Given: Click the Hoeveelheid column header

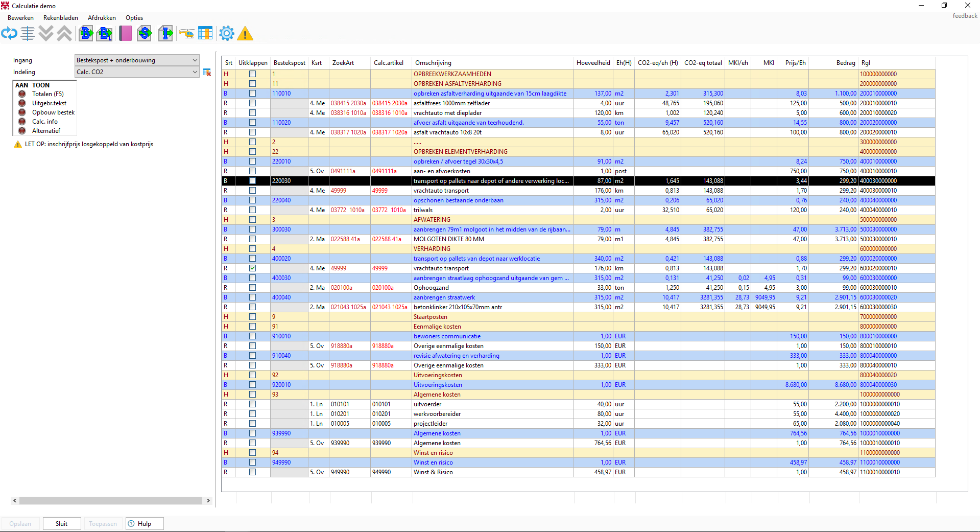Looking at the screenshot, I should click(x=593, y=63).
